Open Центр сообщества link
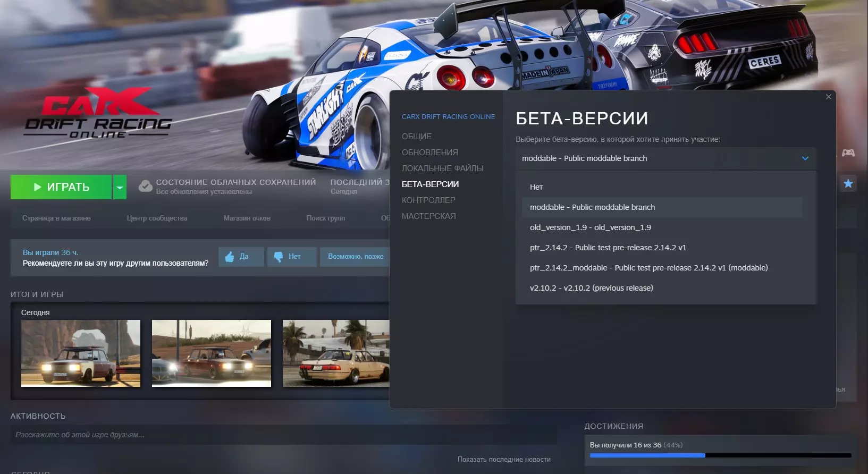 click(x=157, y=218)
